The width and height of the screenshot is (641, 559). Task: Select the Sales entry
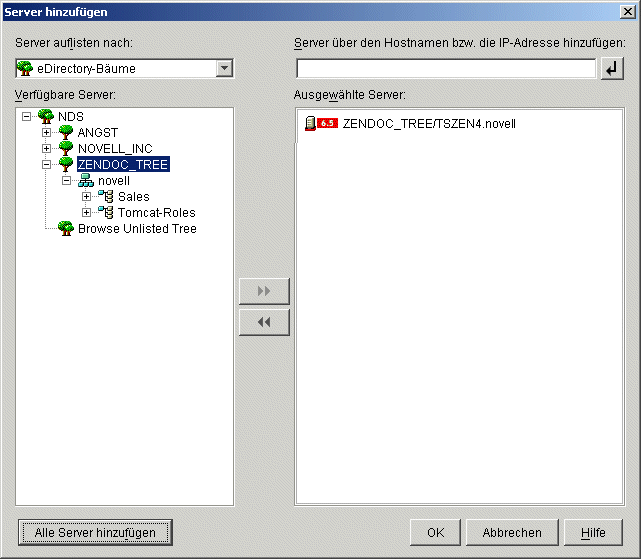(x=134, y=196)
